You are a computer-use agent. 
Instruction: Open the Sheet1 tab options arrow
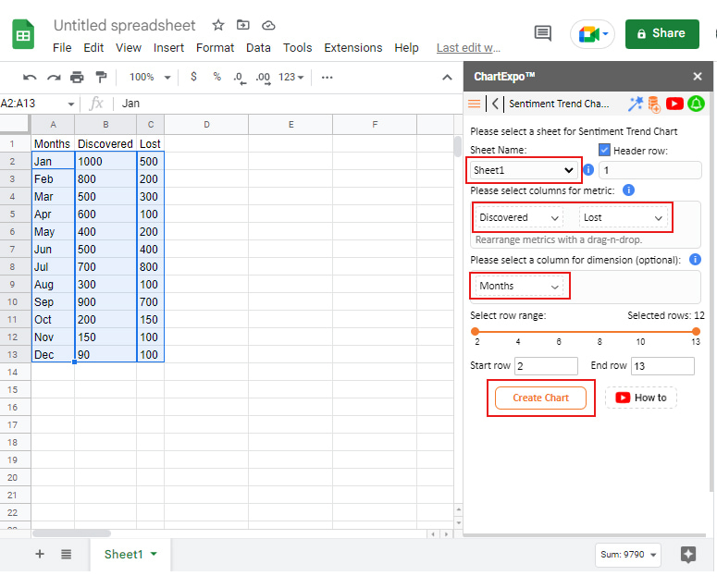[155, 554]
